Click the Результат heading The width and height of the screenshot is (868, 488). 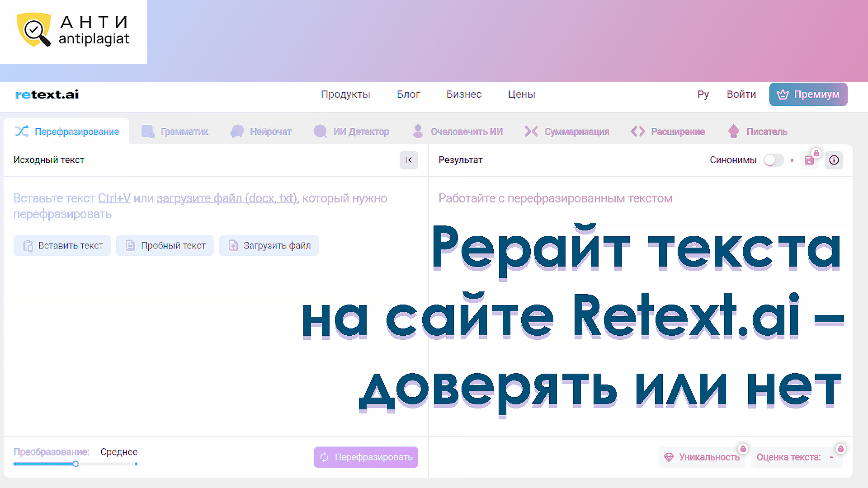click(x=460, y=160)
